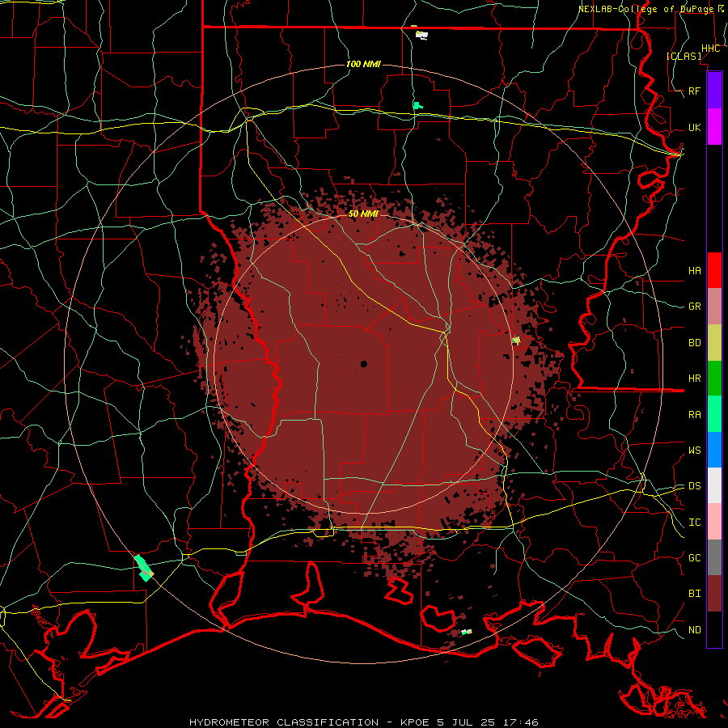
Task: Click the RA legend label
Action: (x=695, y=415)
